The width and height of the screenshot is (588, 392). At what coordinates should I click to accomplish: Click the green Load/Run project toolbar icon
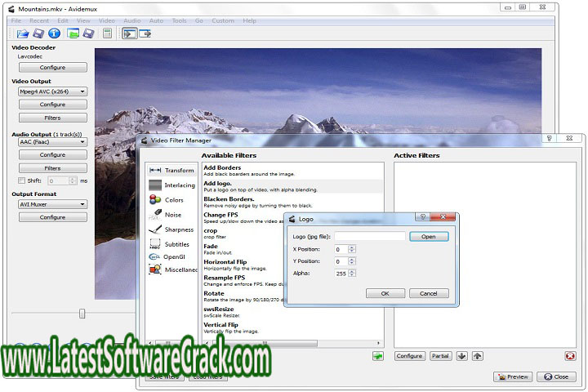pyautogui.click(x=73, y=33)
